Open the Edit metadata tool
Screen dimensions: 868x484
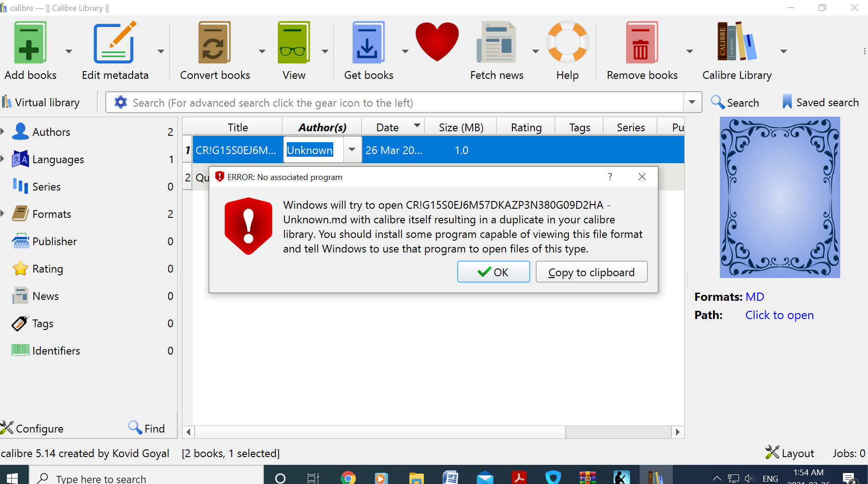pyautogui.click(x=113, y=41)
